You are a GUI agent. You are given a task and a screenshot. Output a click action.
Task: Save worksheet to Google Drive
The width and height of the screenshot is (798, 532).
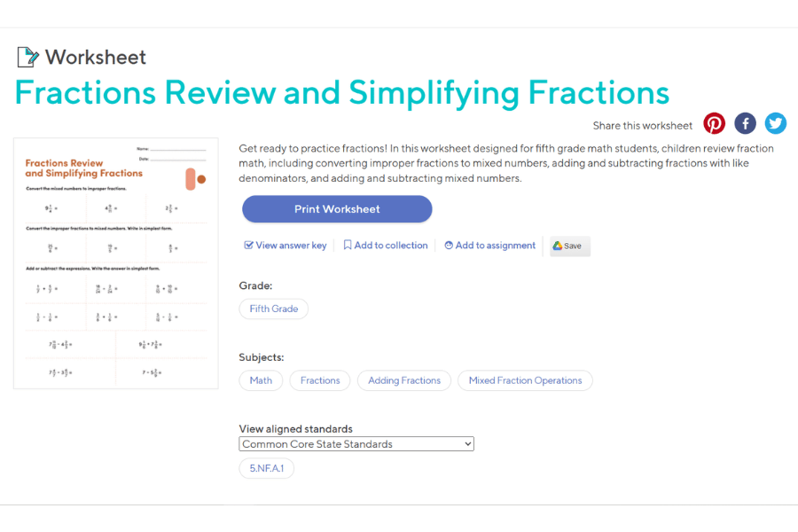pos(568,246)
